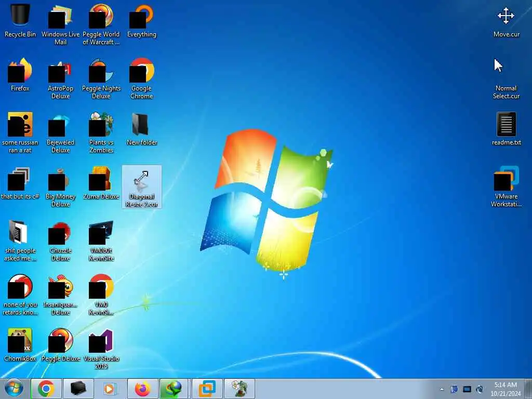
Task: Select the Diagonal Resize 2.cur file
Action: (141, 187)
